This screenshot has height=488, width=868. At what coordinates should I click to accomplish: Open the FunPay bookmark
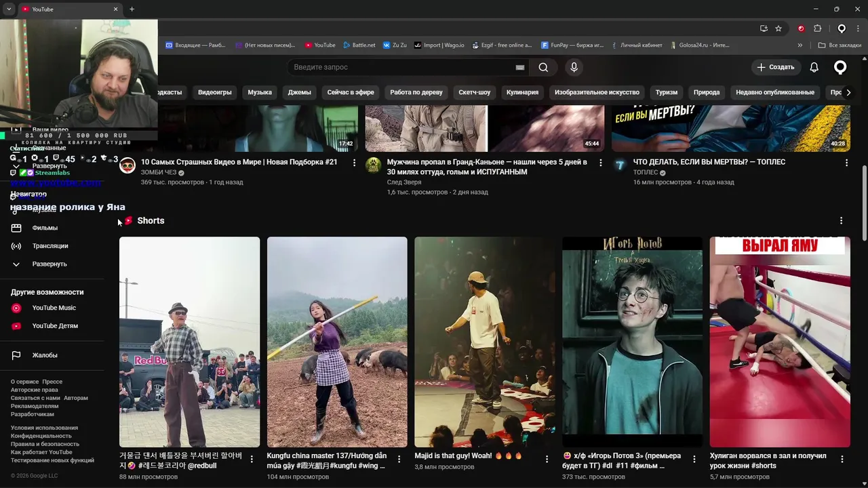click(572, 45)
